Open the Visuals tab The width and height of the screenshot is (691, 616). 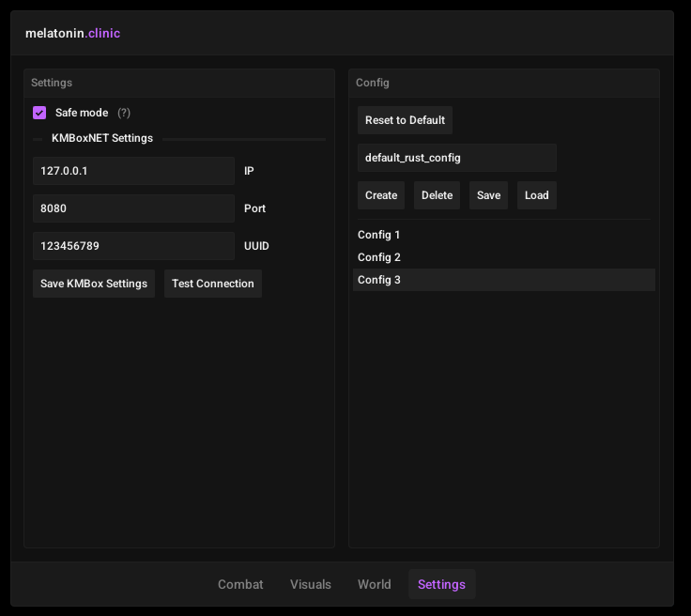click(311, 584)
